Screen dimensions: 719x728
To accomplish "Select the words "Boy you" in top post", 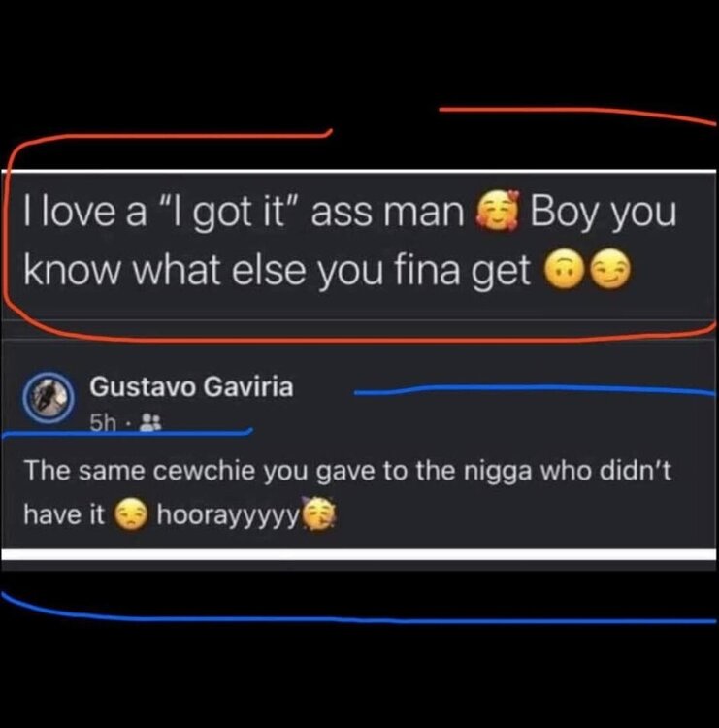I will (603, 214).
